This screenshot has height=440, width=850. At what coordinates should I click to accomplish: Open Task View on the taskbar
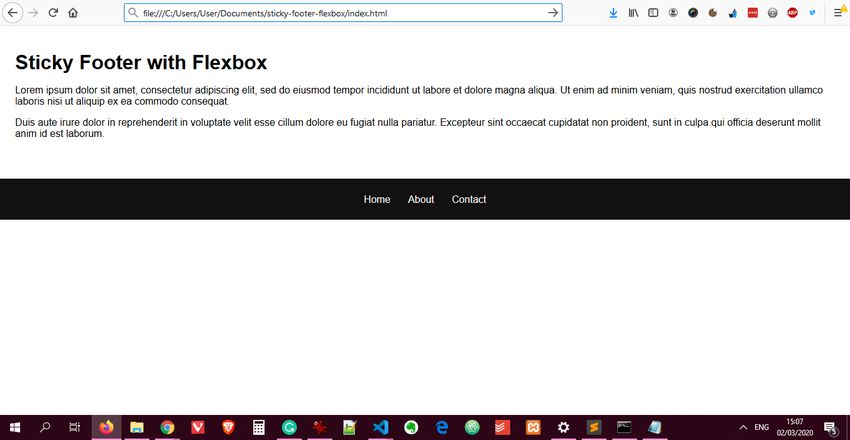(75, 428)
